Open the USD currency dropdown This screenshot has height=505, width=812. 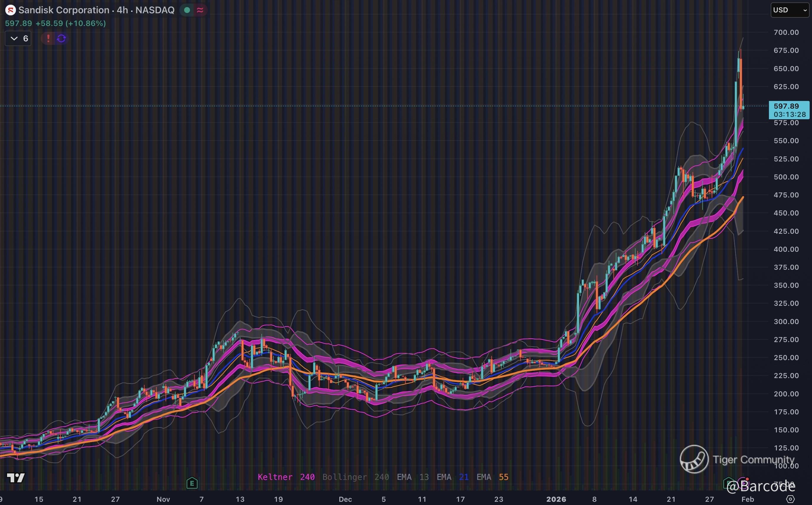tap(789, 10)
